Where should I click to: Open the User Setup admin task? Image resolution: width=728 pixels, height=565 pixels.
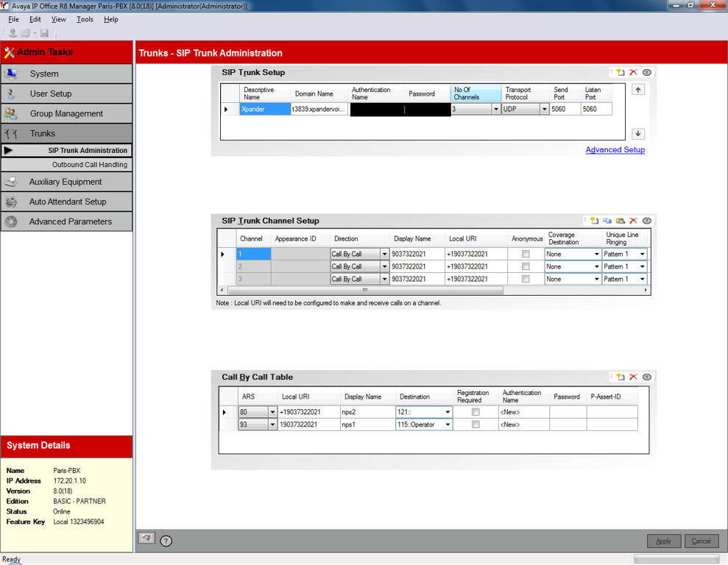[66, 93]
